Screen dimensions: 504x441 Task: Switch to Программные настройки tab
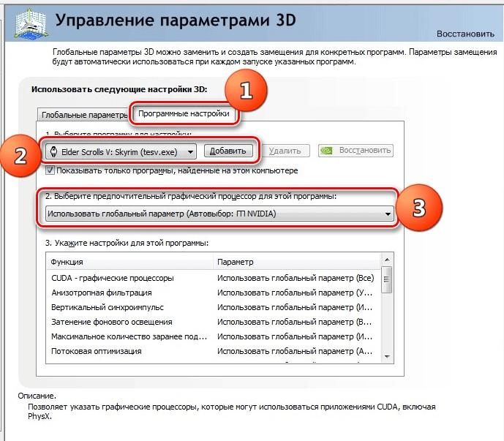click(184, 113)
